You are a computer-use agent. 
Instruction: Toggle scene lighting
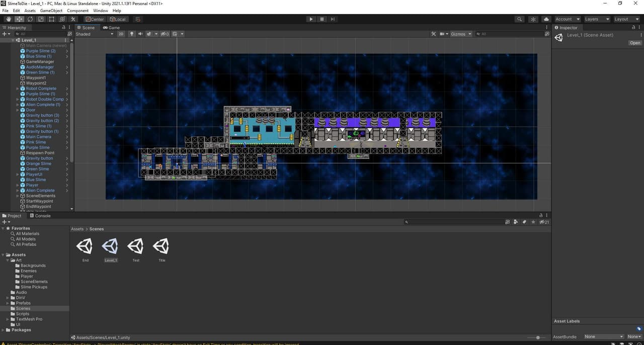point(132,34)
